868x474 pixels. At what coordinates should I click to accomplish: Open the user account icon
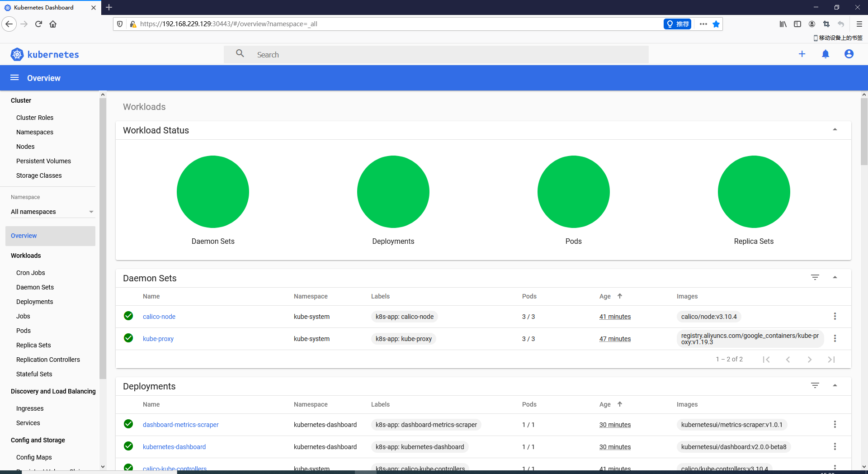[x=849, y=54]
